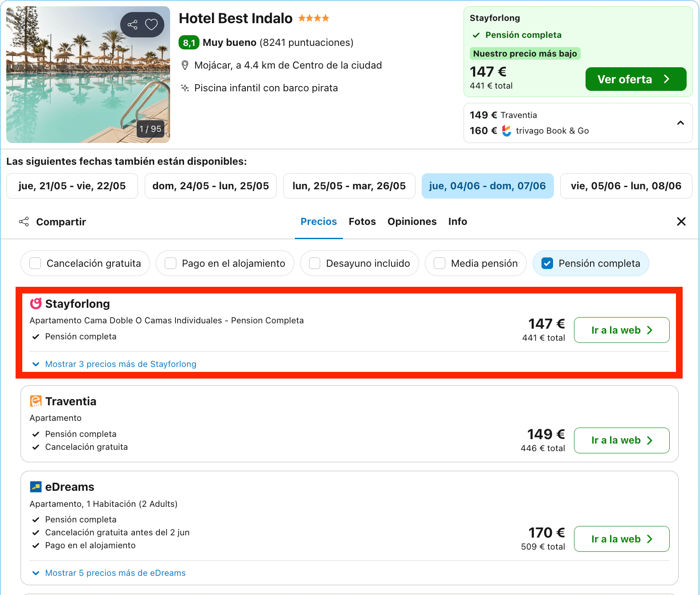The height and width of the screenshot is (595, 700).
Task: Click Cancelación gratuita antes del 2 jun
Action: coord(117,532)
